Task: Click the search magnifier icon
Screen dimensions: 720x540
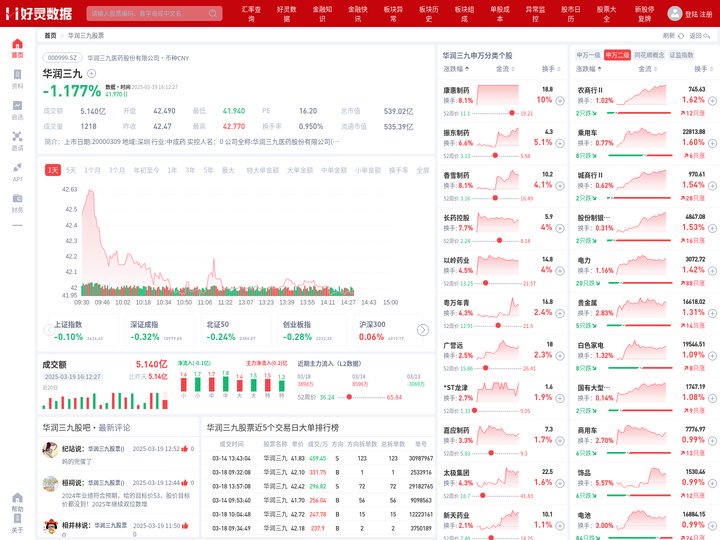Action: point(213,13)
